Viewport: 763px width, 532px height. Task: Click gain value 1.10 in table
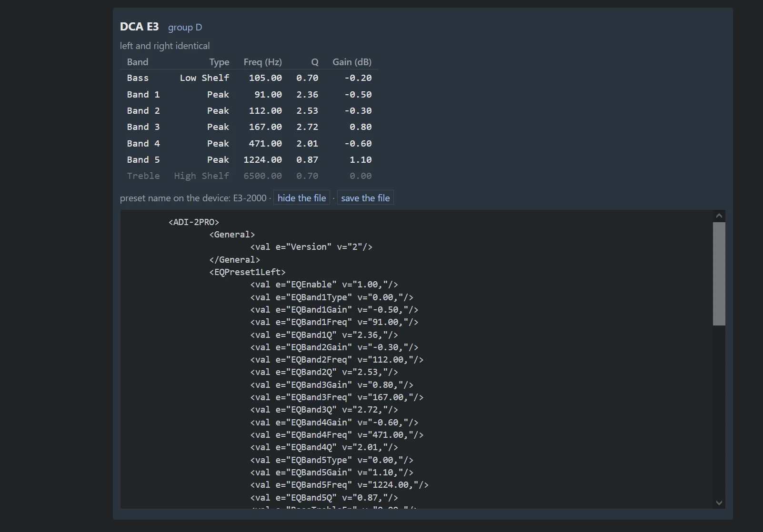tap(361, 160)
